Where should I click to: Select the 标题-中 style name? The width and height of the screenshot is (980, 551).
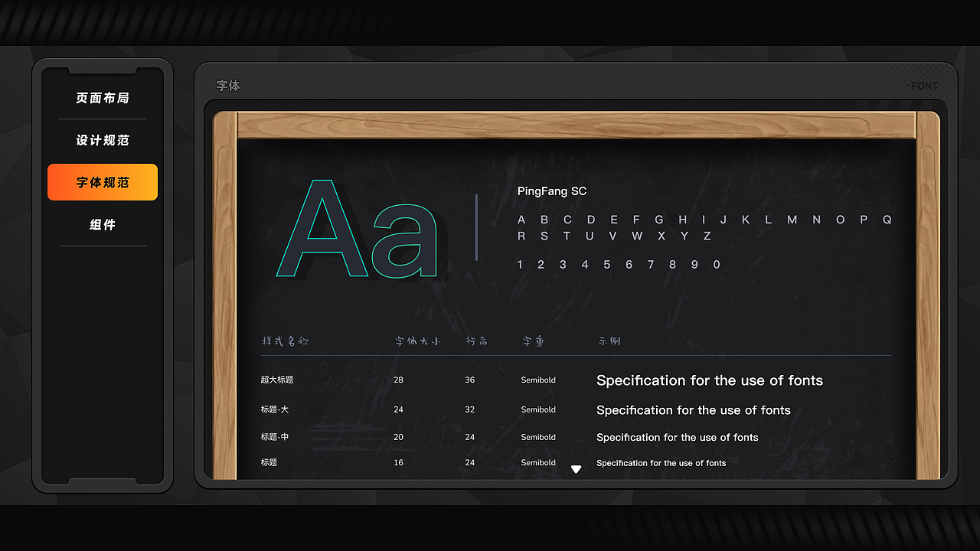(x=275, y=437)
